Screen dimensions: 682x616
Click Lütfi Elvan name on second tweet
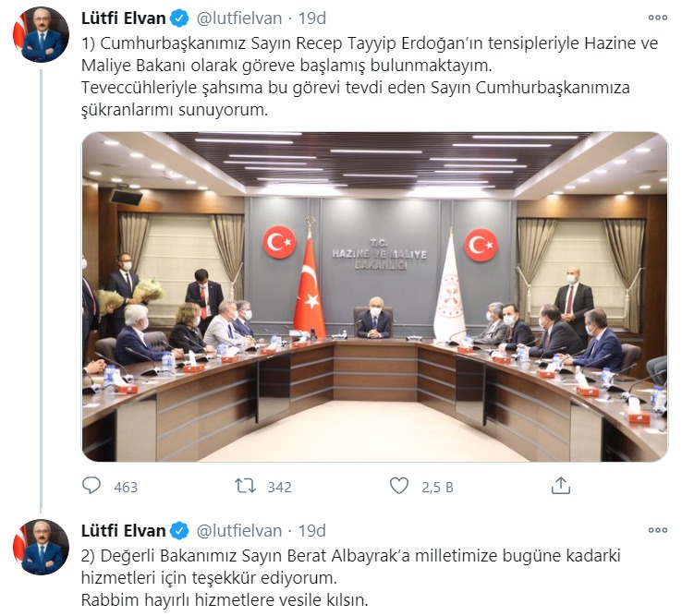point(124,531)
